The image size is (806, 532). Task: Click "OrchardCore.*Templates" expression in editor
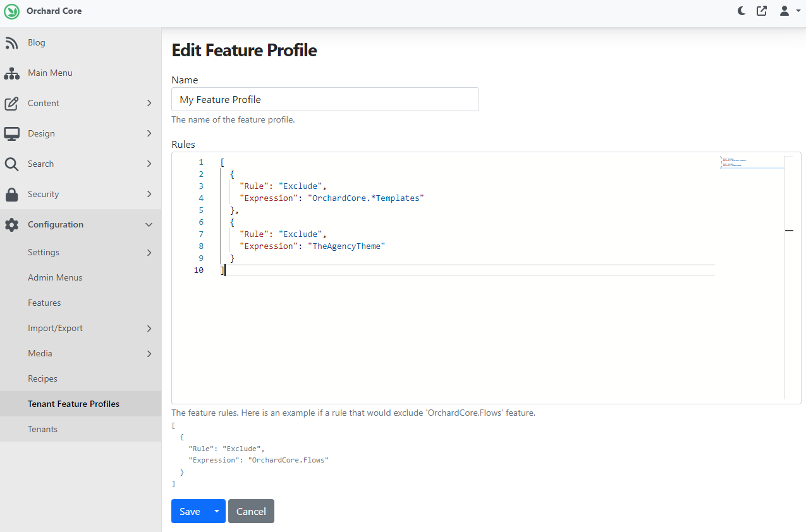coord(365,198)
